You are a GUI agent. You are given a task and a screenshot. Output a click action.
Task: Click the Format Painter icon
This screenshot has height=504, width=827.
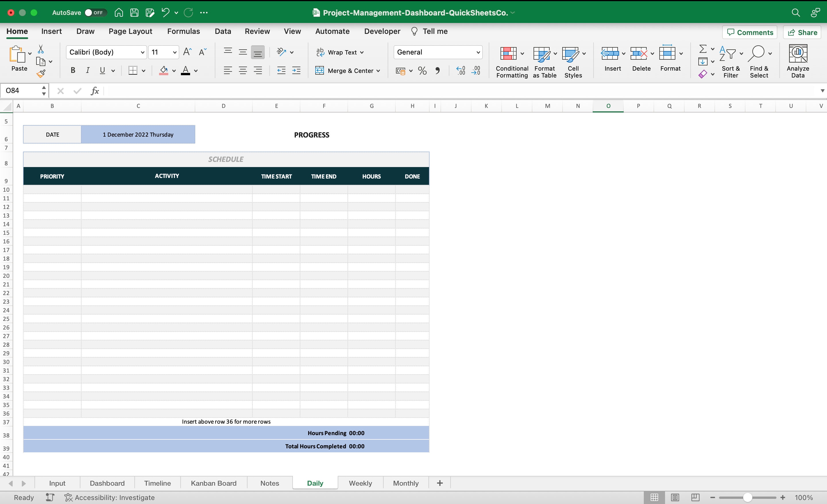tap(41, 73)
